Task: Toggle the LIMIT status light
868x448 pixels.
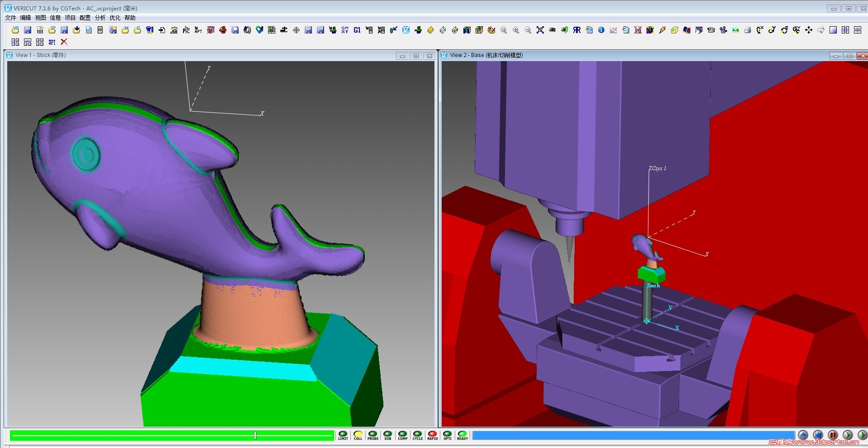Action: 343,435
